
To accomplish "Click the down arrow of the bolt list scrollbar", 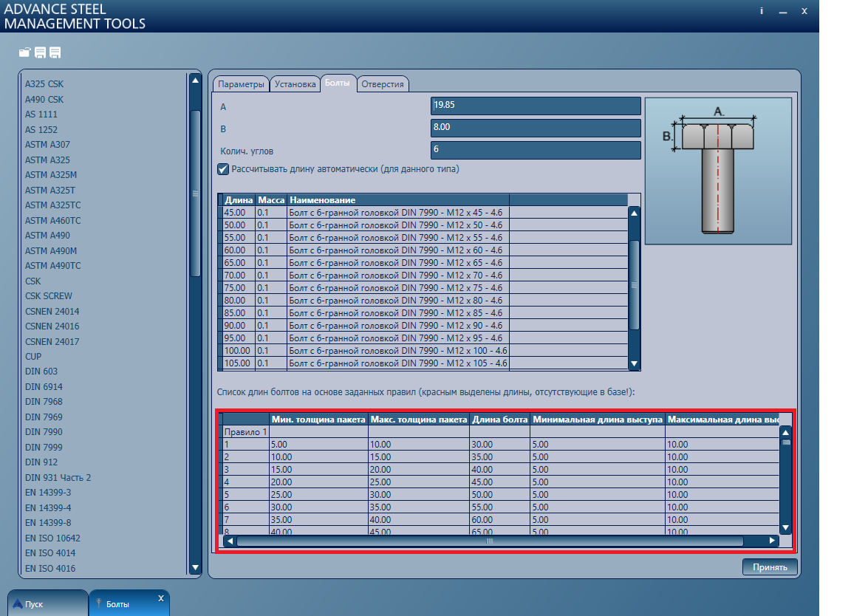I will click(x=634, y=363).
